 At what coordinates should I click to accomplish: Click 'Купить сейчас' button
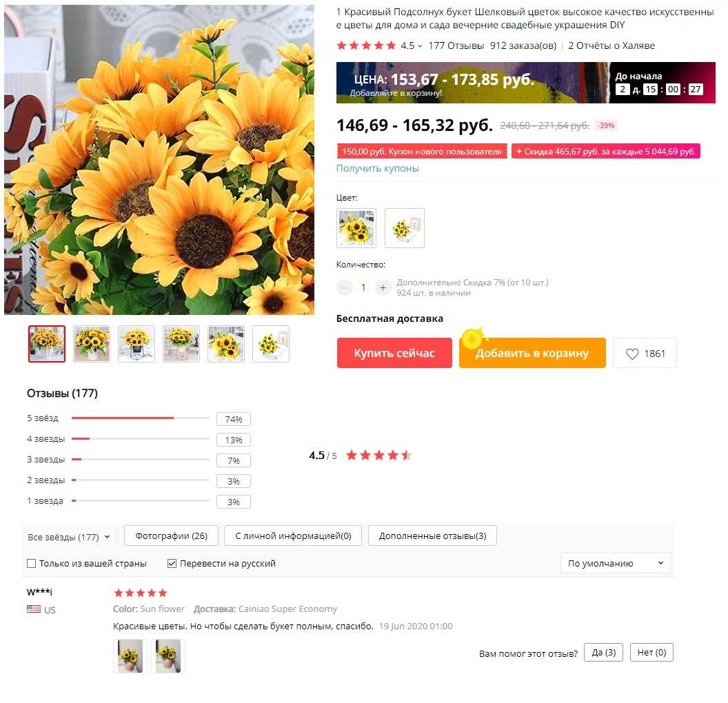coord(394,353)
